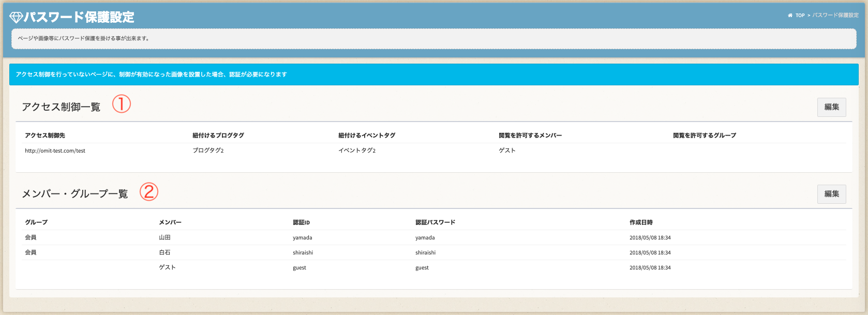Click the guest authentication password value
Screen dimensions: 868x315
tap(422, 268)
